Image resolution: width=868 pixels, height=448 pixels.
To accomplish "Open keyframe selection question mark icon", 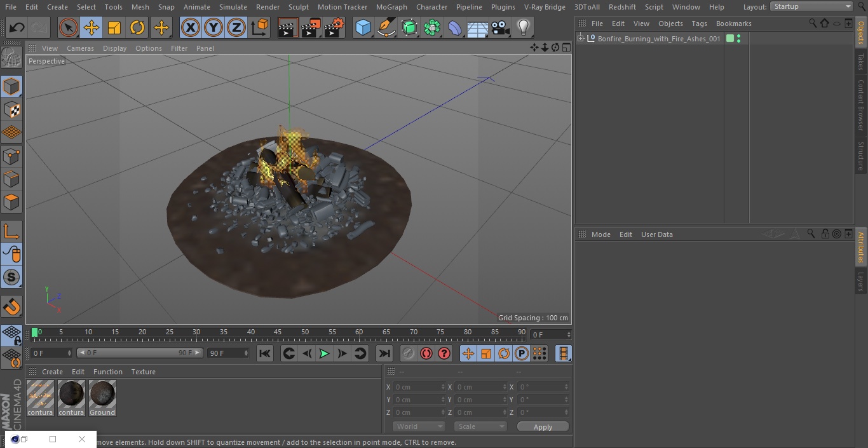I will (x=444, y=353).
